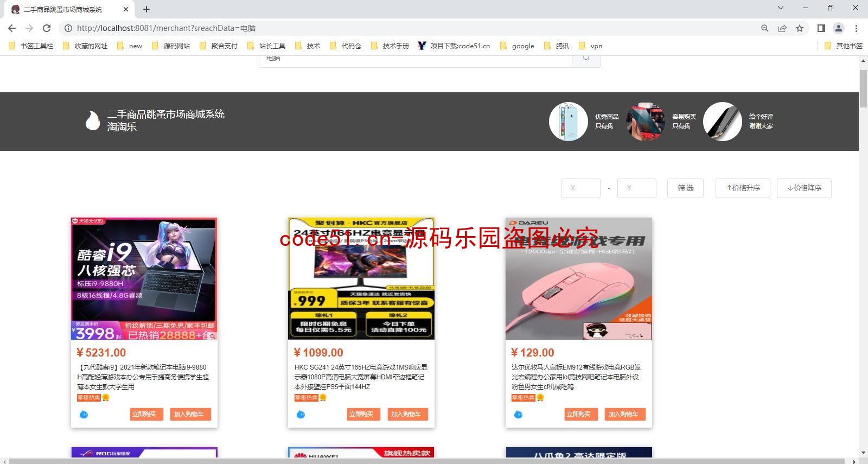Click the water-drop site logo

(x=93, y=120)
